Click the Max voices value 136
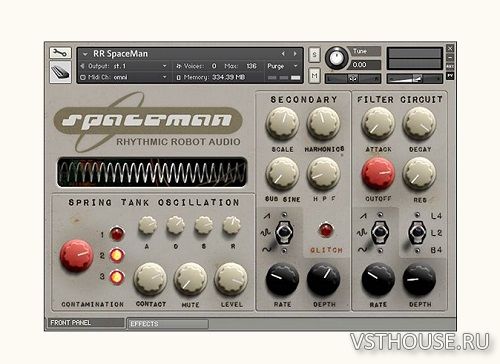 251,66
